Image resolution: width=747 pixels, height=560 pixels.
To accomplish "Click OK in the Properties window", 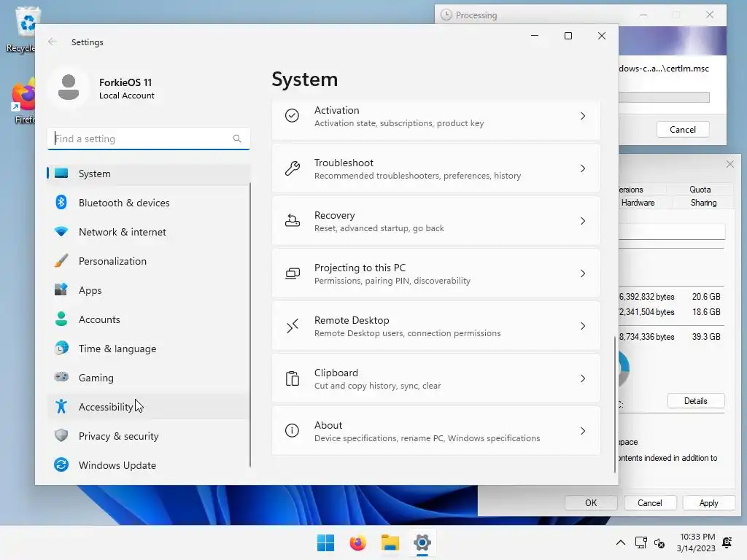I will tap(591, 503).
